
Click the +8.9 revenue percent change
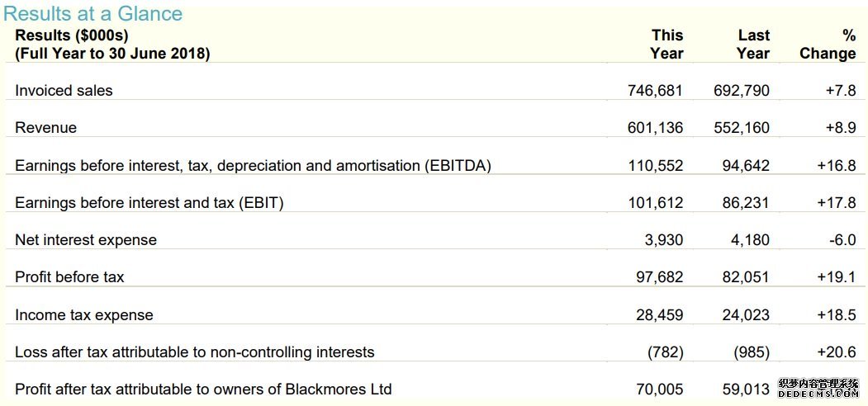(x=841, y=128)
